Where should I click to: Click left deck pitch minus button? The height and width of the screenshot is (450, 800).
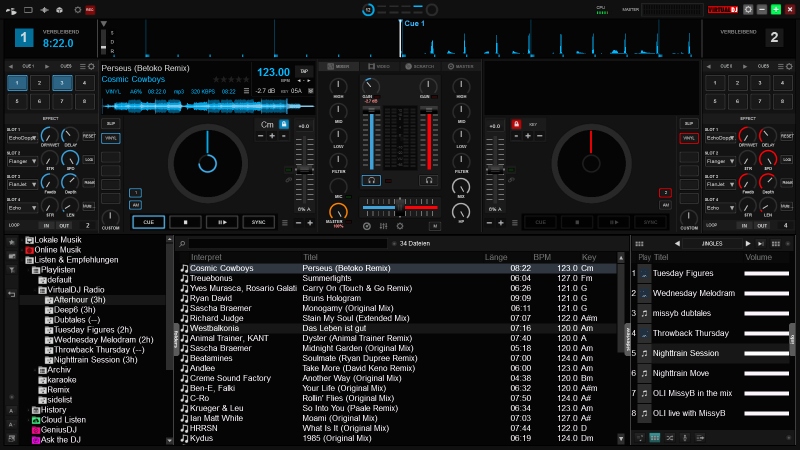(x=298, y=223)
